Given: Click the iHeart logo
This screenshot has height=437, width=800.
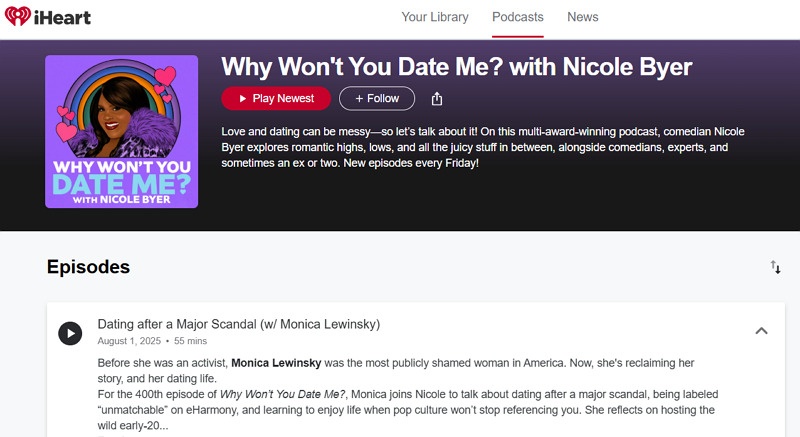Looking at the screenshot, I should point(47,17).
